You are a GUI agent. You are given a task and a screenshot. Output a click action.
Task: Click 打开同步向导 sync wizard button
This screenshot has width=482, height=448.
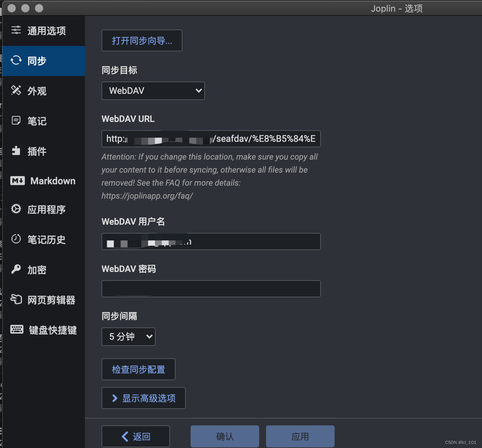(142, 40)
